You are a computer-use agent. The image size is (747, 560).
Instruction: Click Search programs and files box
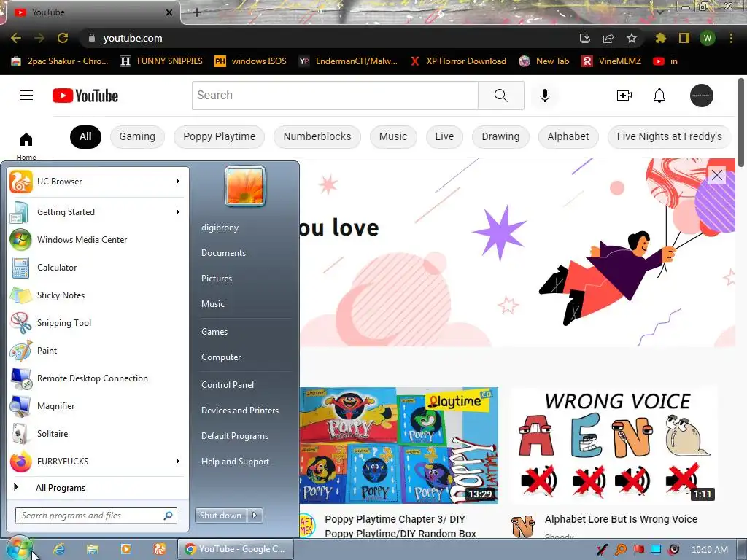(96, 516)
